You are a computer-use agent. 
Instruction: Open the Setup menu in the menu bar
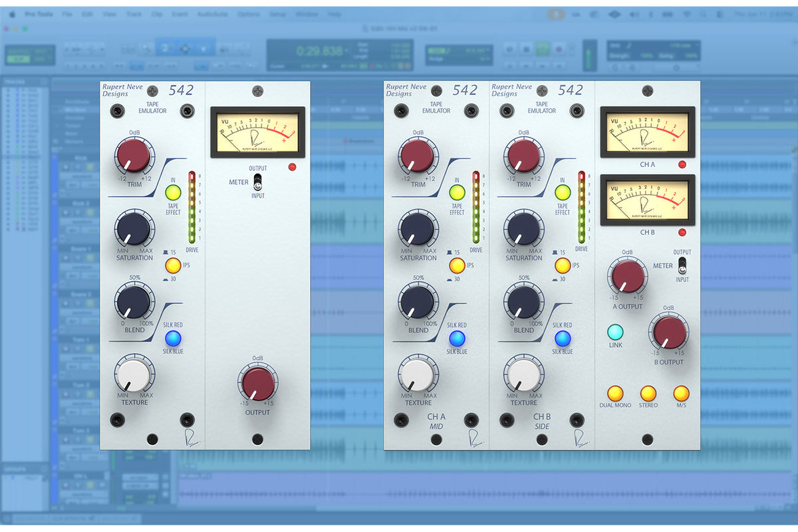[x=278, y=14]
